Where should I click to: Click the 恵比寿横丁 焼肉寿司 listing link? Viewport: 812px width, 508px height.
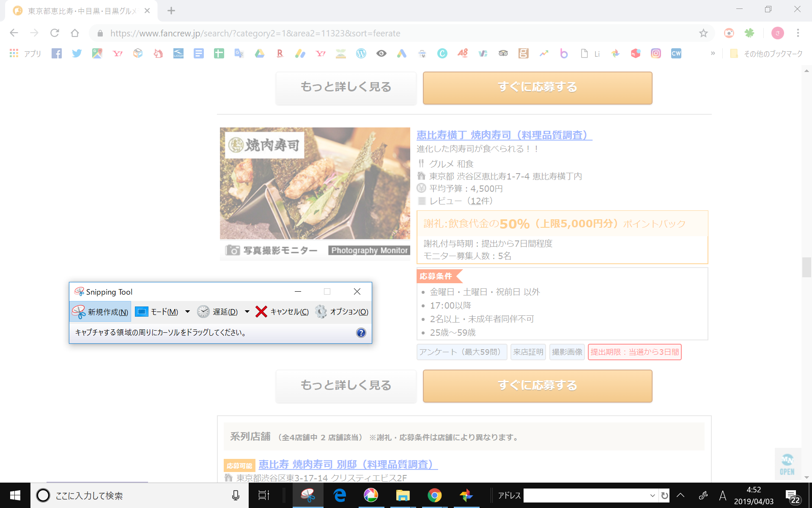coord(504,135)
